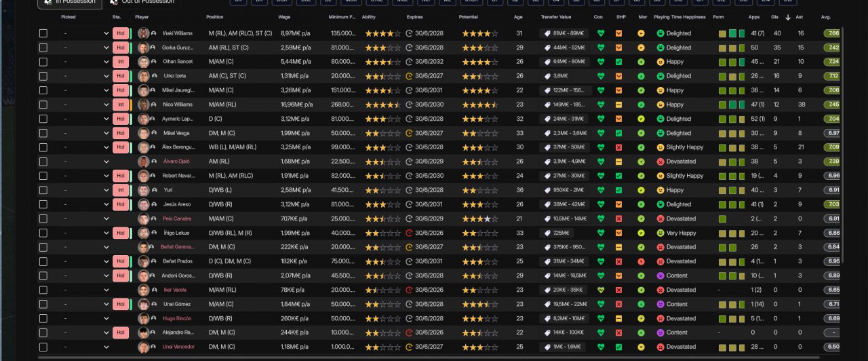This screenshot has width=868, height=361.
Task: Check the box next to Nico Williams
Action: (43, 104)
